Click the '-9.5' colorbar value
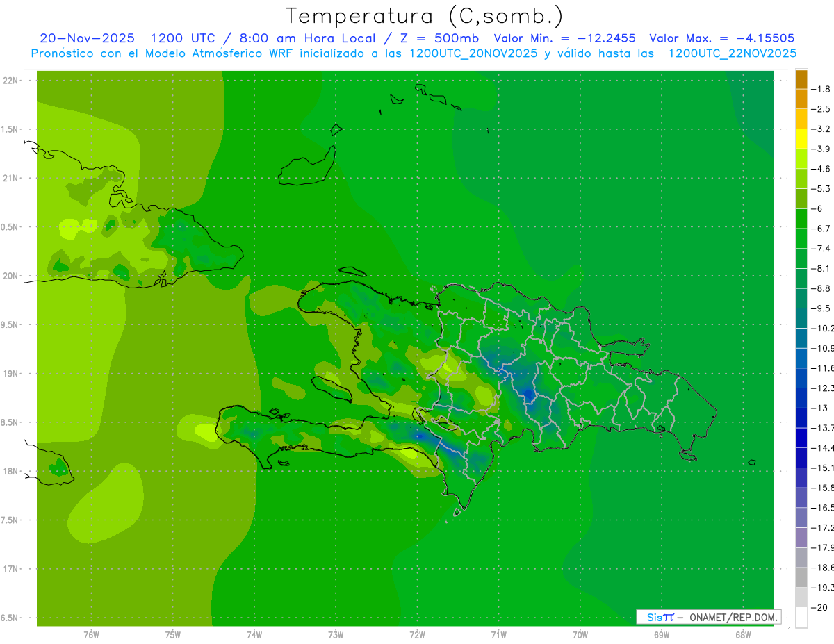The image size is (834, 644). click(x=821, y=308)
